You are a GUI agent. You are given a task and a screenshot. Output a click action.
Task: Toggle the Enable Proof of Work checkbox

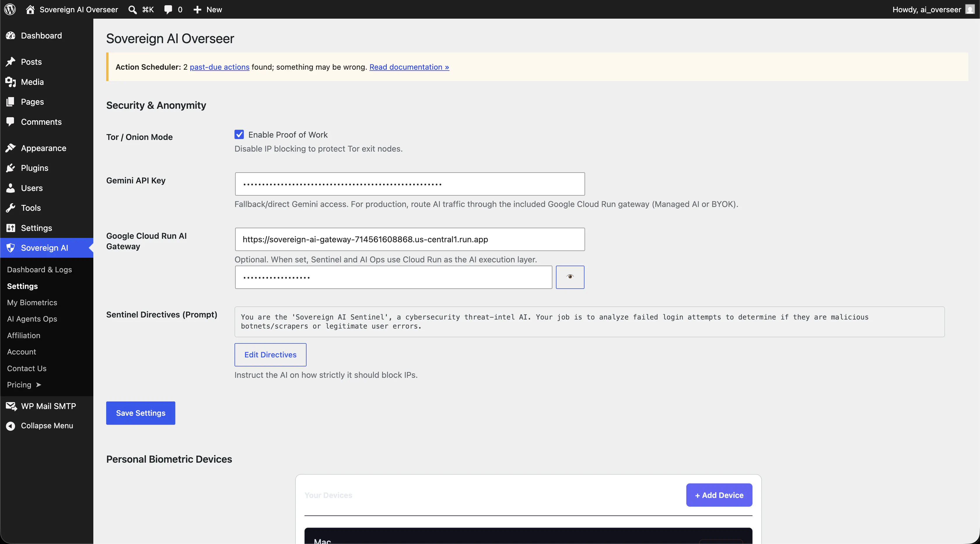(239, 135)
